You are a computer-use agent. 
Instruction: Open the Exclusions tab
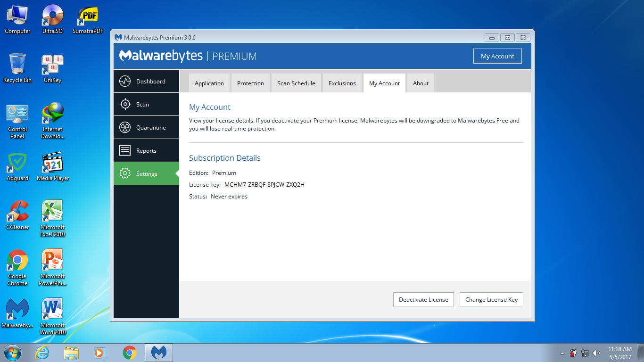tap(342, 83)
